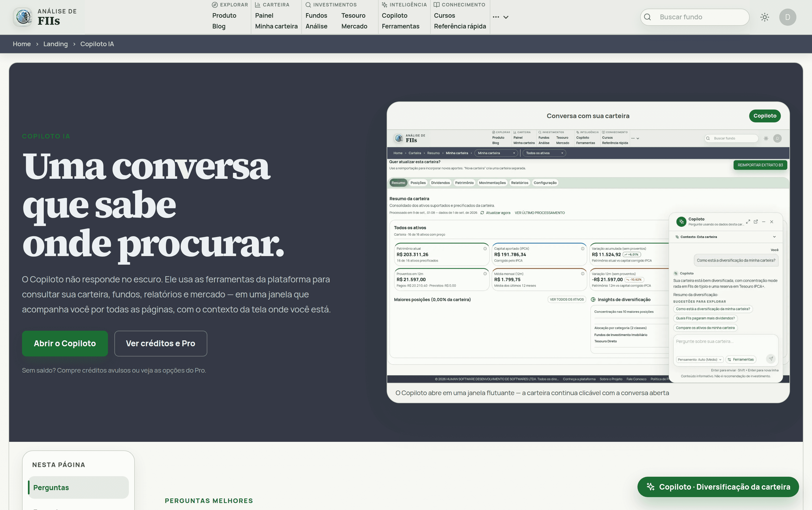812x510 pixels.
Task: Click the magnifier icon in search box
Action: tap(647, 17)
